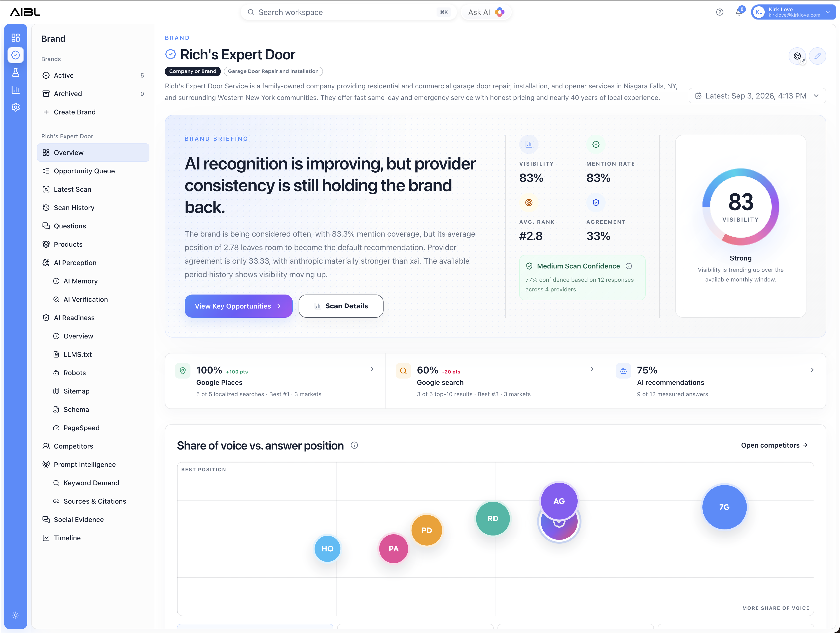Open Competitors in sidebar

click(93, 446)
